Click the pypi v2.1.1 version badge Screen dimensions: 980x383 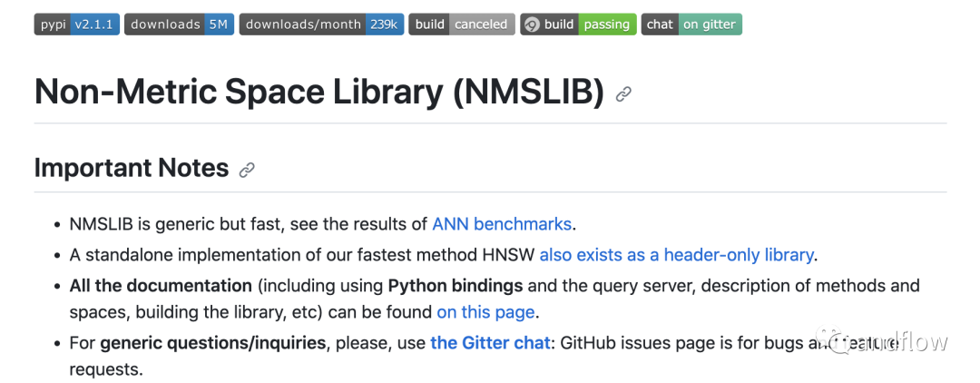pos(76,25)
